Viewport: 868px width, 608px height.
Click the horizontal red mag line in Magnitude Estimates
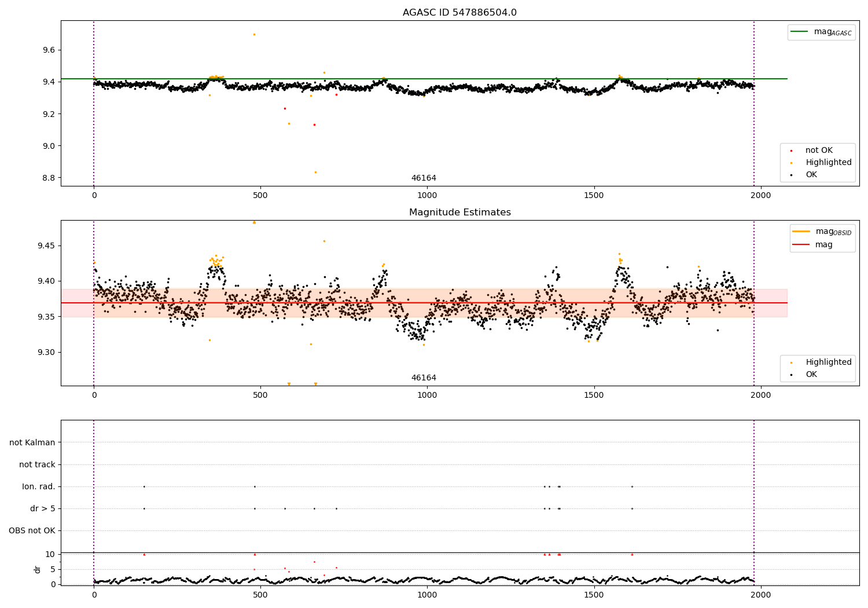click(424, 303)
